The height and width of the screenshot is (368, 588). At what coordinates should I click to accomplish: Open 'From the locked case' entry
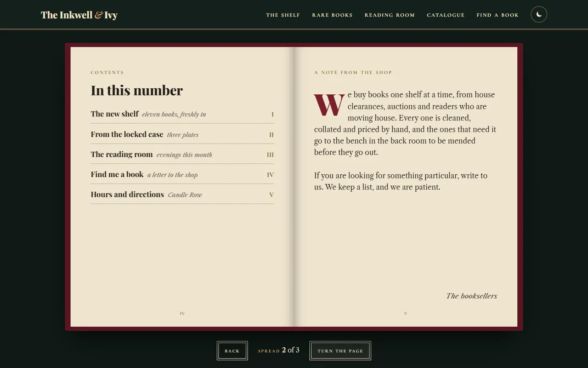(x=182, y=134)
